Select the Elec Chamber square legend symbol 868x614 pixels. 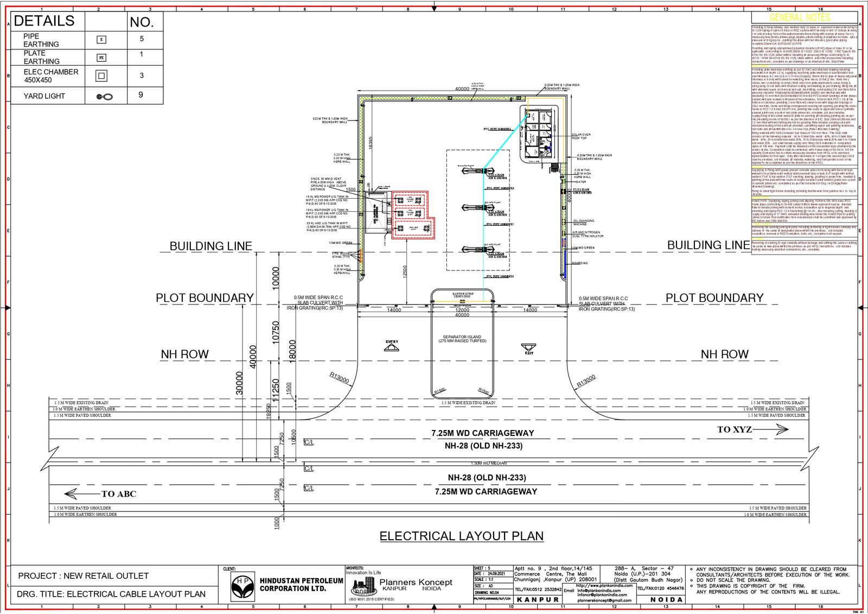point(101,76)
